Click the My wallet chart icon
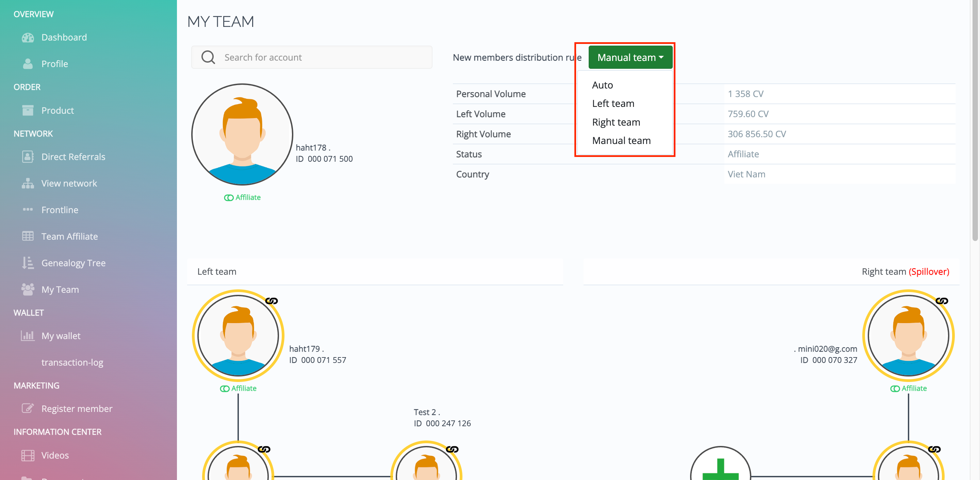The width and height of the screenshot is (980, 480). coord(28,336)
